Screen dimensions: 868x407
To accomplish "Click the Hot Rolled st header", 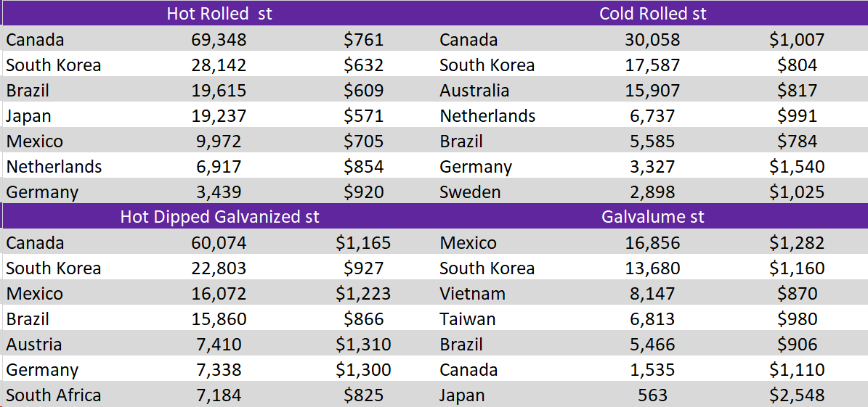I will pos(219,14).
